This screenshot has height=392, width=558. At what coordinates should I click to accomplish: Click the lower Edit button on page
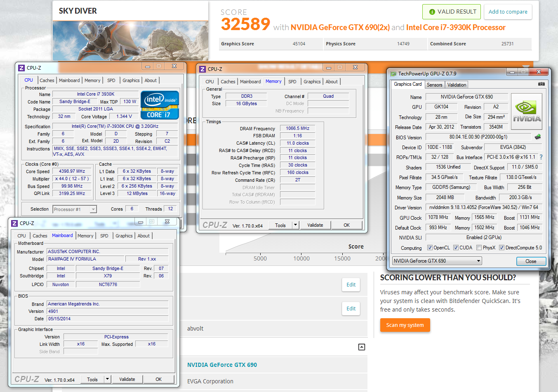pyautogui.click(x=351, y=308)
